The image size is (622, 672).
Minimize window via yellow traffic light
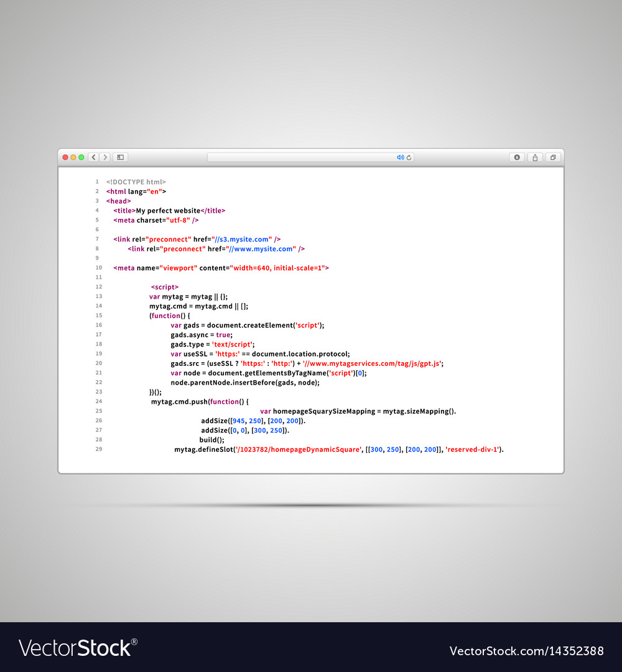tap(73, 157)
